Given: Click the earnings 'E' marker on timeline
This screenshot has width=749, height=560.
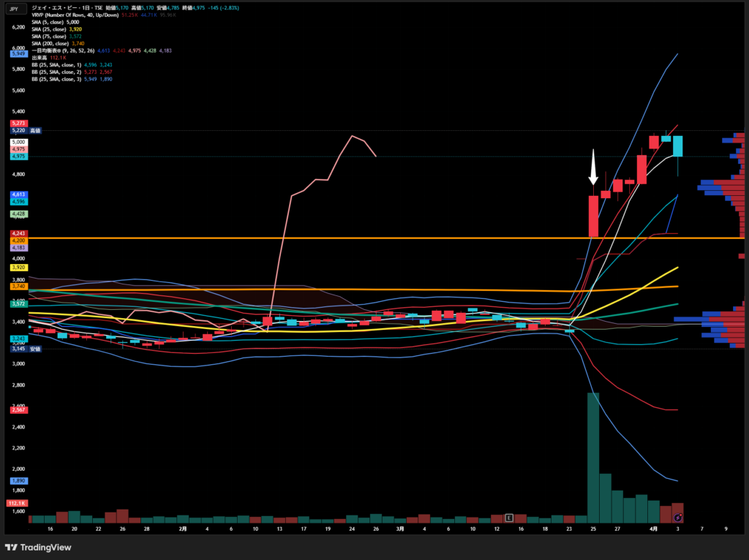Looking at the screenshot, I should (509, 518).
